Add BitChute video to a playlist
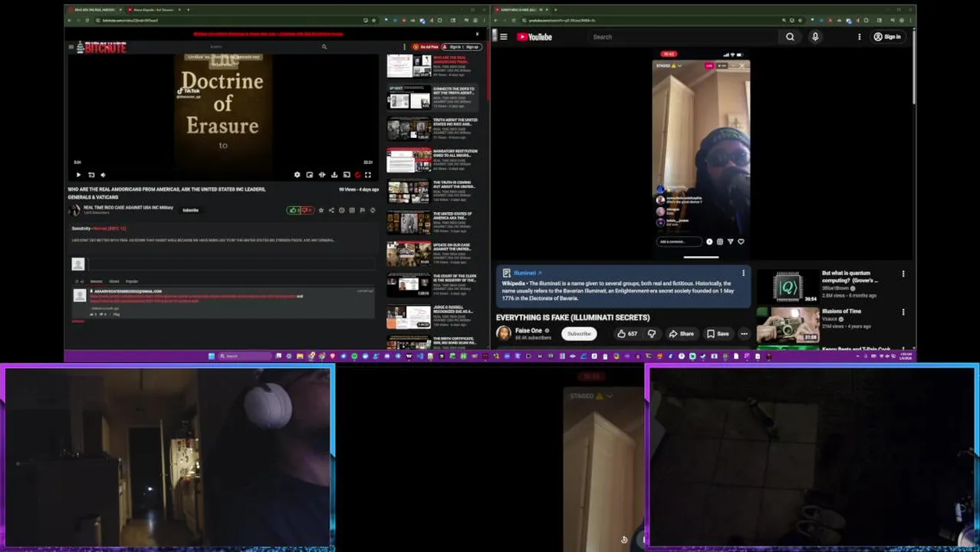980x552 pixels. tap(352, 210)
